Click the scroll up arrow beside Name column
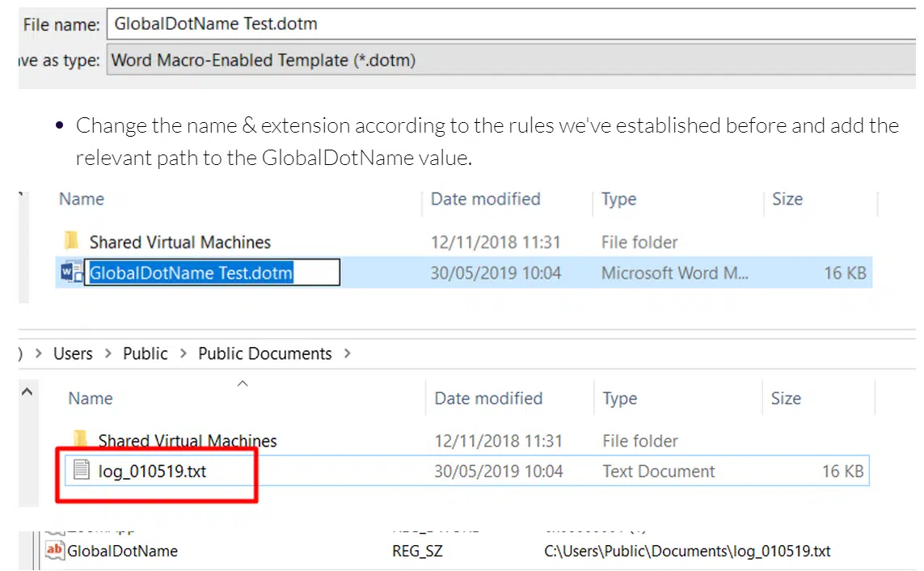924x571 pixels. point(26,391)
